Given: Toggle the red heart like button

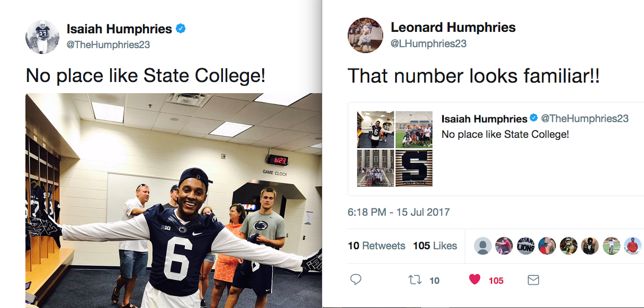Looking at the screenshot, I should pyautogui.click(x=475, y=279).
